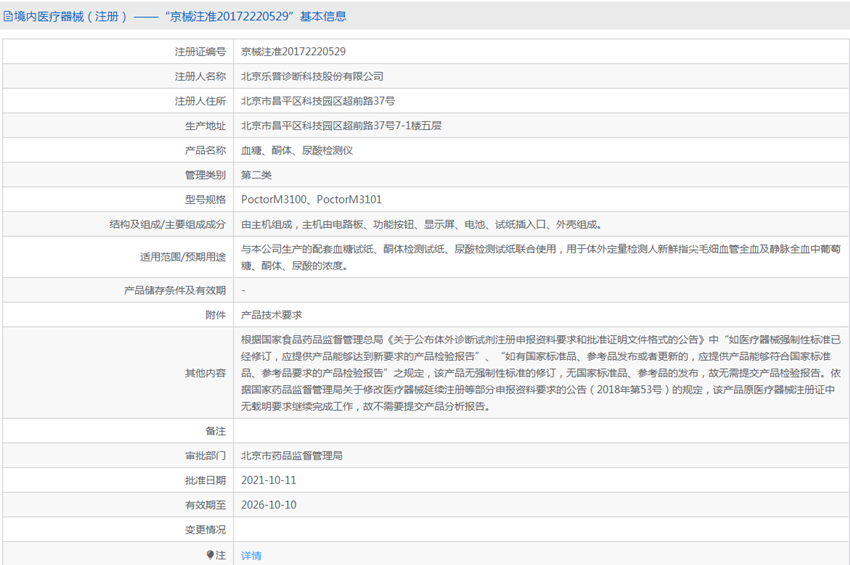Select registration number 京械注准20172220529 value

[x=293, y=52]
